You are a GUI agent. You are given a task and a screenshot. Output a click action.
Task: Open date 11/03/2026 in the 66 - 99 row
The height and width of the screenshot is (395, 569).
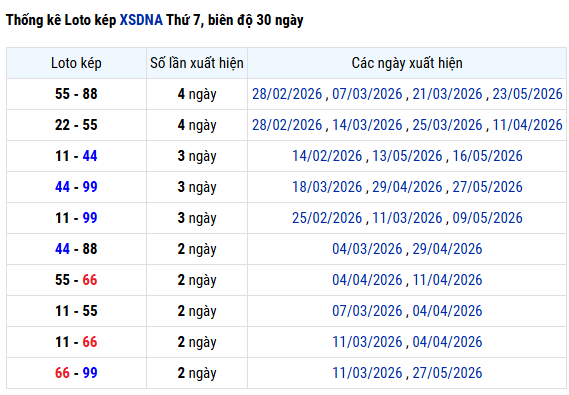pos(367,373)
